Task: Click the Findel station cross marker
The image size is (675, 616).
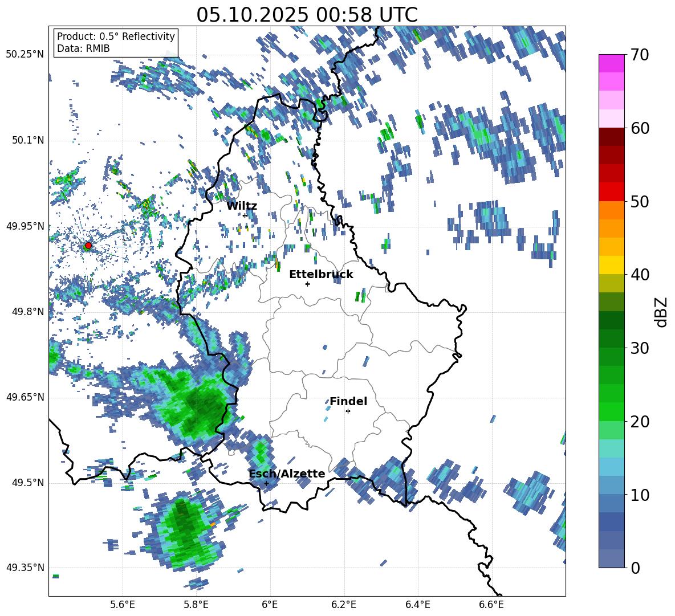Action: pyautogui.click(x=348, y=411)
